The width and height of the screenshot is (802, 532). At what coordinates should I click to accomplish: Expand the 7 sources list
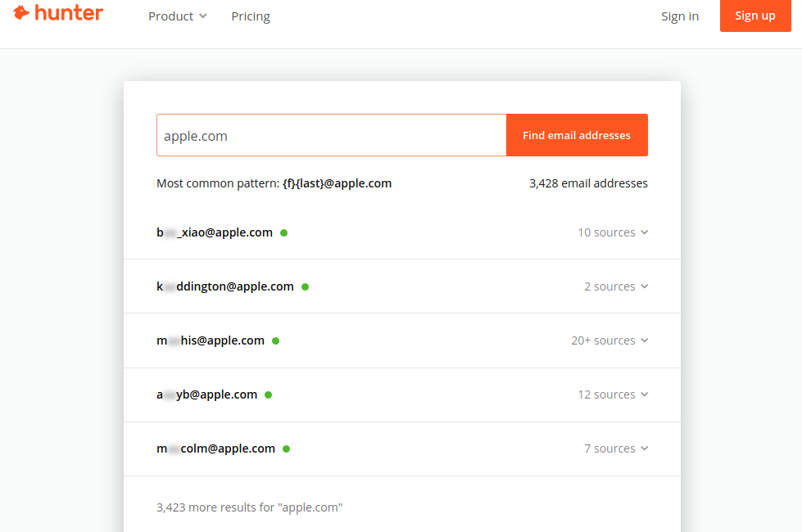[x=616, y=449]
